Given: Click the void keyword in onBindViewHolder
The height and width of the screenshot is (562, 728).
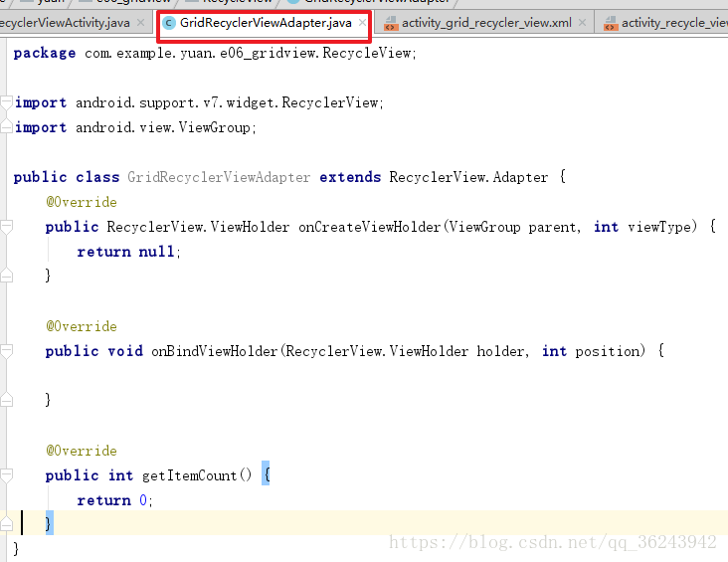Looking at the screenshot, I should point(125,351).
